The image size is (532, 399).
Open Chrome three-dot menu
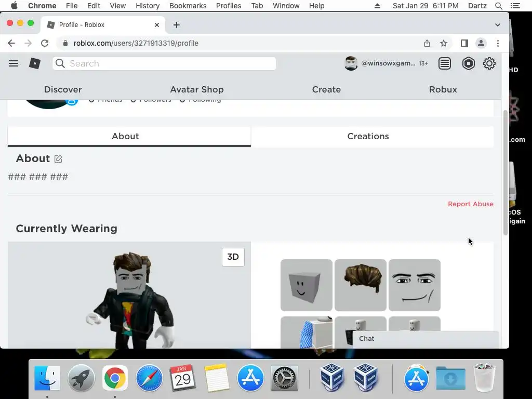pyautogui.click(x=498, y=43)
